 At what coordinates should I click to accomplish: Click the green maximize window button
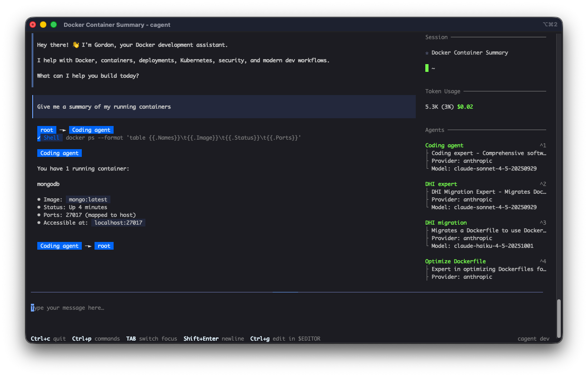pyautogui.click(x=54, y=25)
